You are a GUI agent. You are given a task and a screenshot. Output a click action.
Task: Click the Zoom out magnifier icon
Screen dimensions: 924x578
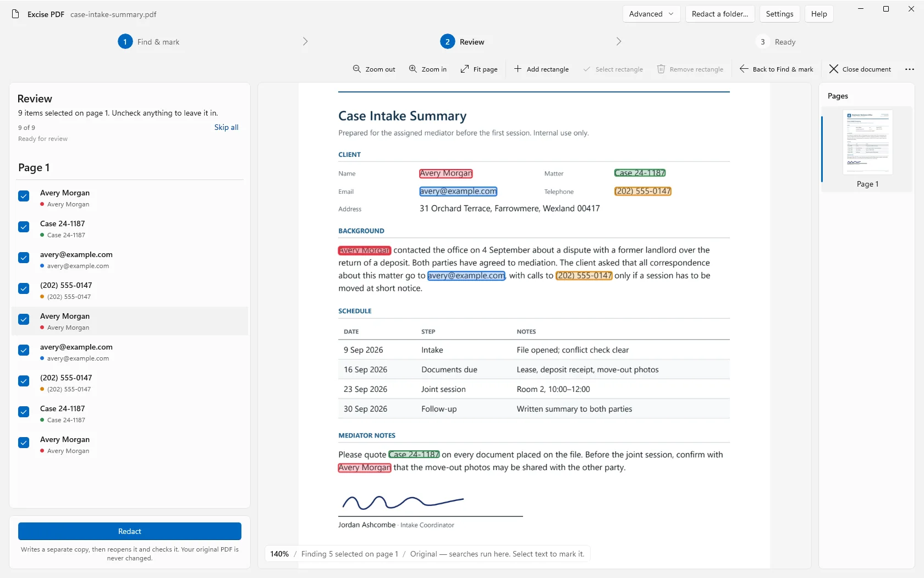(357, 69)
